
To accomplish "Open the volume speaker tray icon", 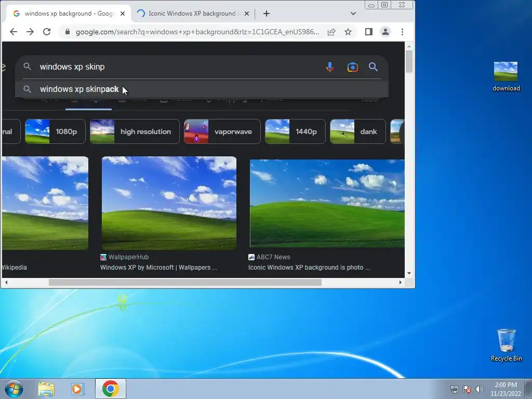I will point(480,389).
